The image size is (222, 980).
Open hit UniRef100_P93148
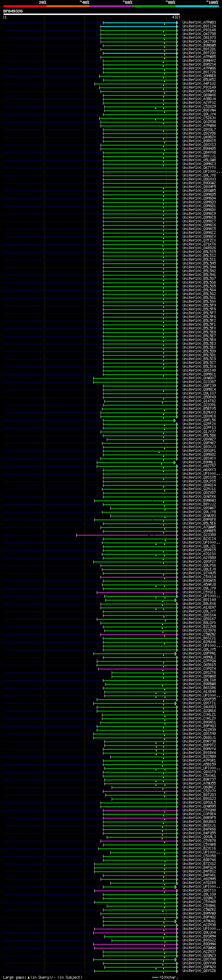coord(199,30)
